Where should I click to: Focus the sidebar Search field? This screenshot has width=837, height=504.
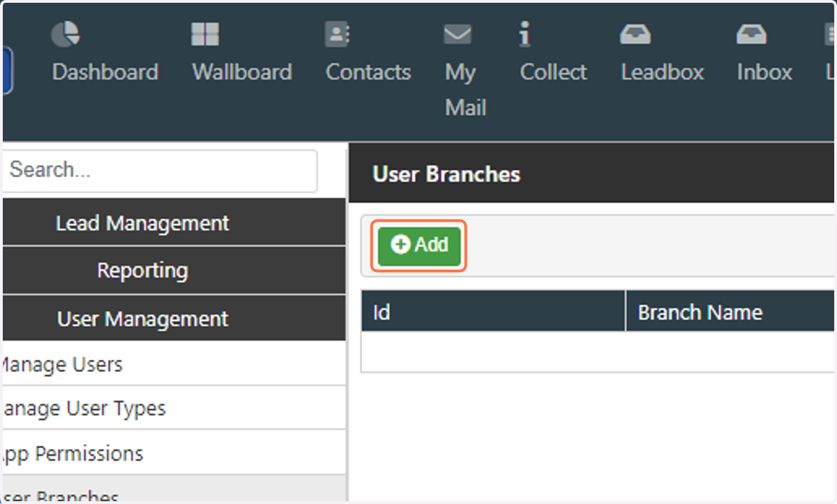[x=159, y=169]
